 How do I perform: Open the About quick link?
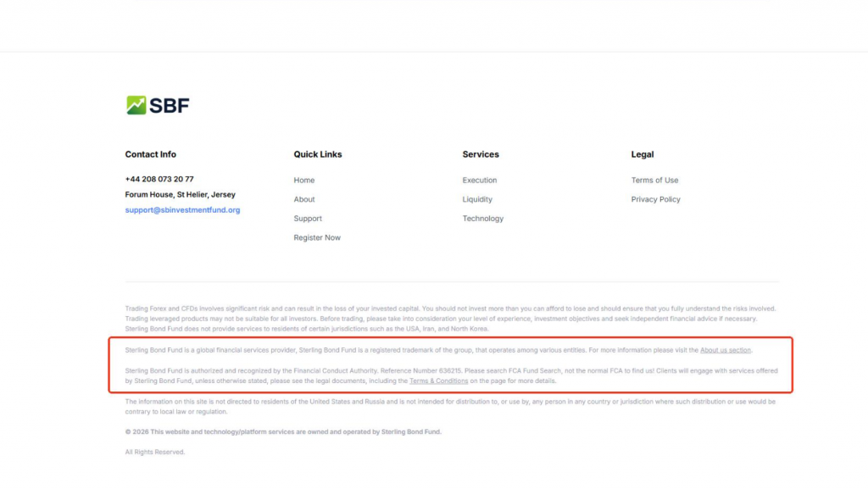(304, 199)
